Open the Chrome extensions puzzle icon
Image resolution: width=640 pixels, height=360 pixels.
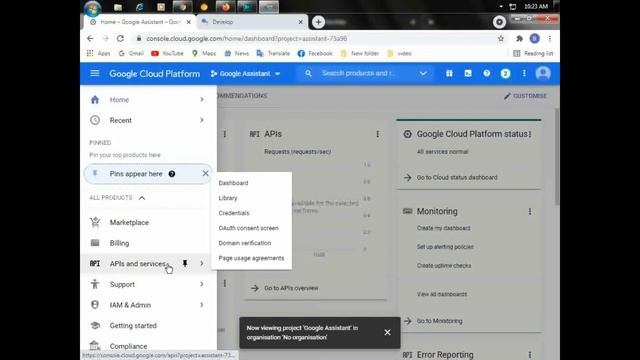pos(519,39)
